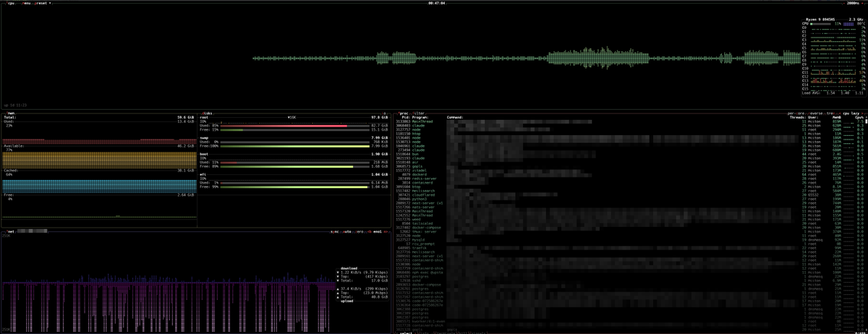Image resolution: width=868 pixels, height=334 pixels.
Task: Select process 3091604 btop
Action: click(x=630, y=187)
